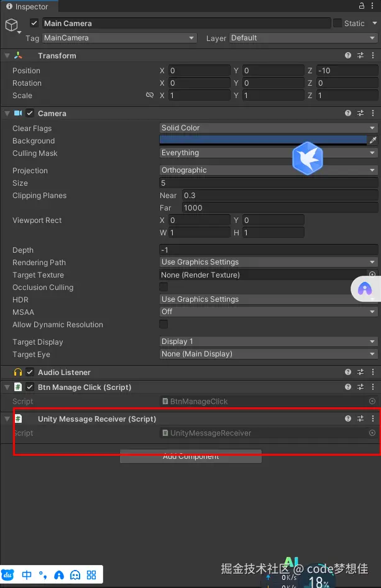Image resolution: width=381 pixels, height=588 pixels.
Task: Collapse Btn Manage Click component
Action: tap(7, 387)
